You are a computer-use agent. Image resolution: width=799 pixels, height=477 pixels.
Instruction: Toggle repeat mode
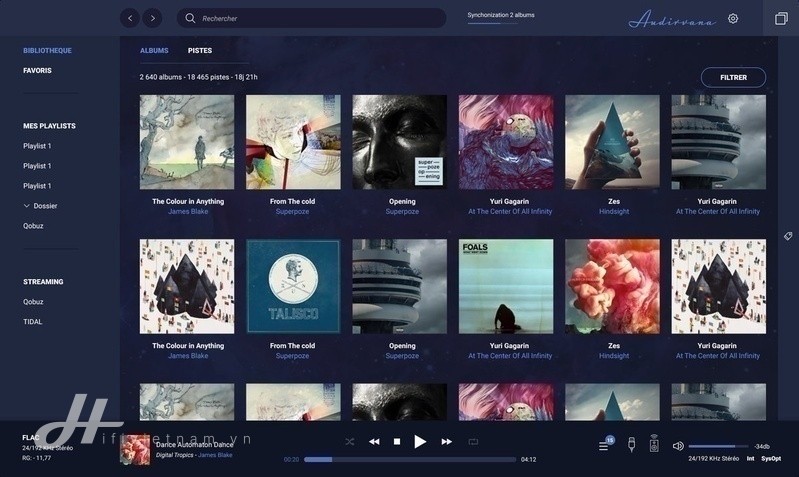[473, 441]
